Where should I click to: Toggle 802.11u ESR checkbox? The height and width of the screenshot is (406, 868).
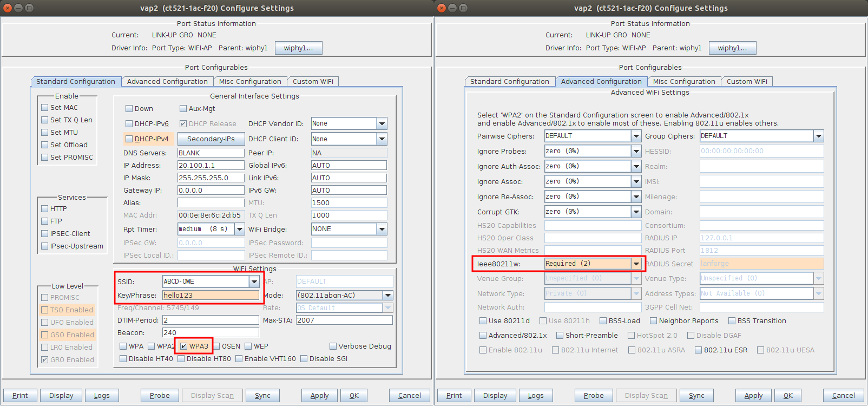coord(698,350)
